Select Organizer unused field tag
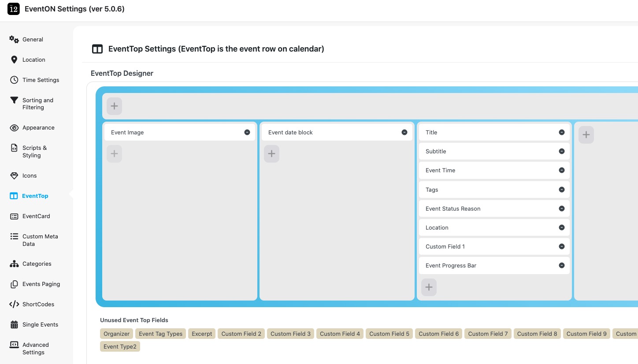The height and width of the screenshot is (364, 638). pos(117,334)
